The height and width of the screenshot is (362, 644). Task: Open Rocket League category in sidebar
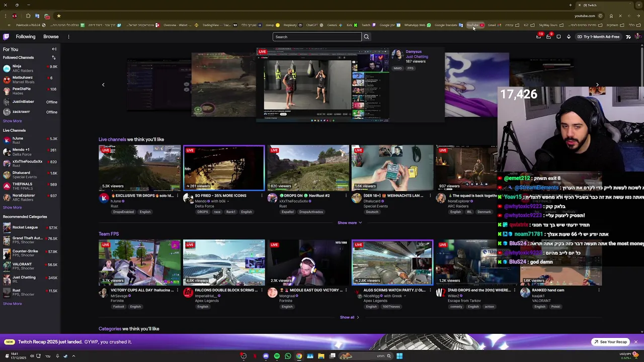(30, 228)
